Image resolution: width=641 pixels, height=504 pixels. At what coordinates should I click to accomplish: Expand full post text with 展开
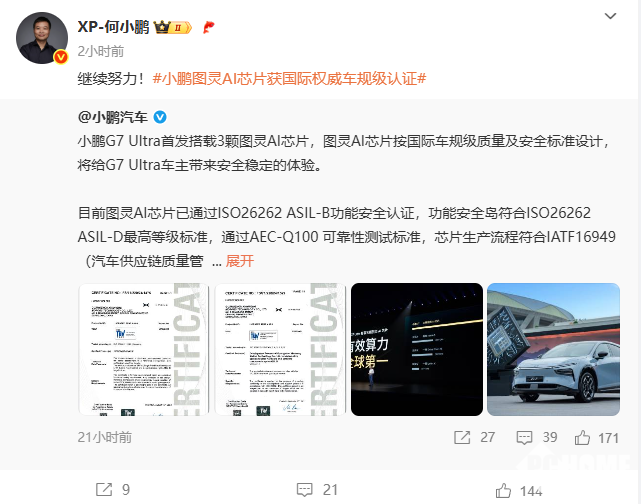(240, 261)
